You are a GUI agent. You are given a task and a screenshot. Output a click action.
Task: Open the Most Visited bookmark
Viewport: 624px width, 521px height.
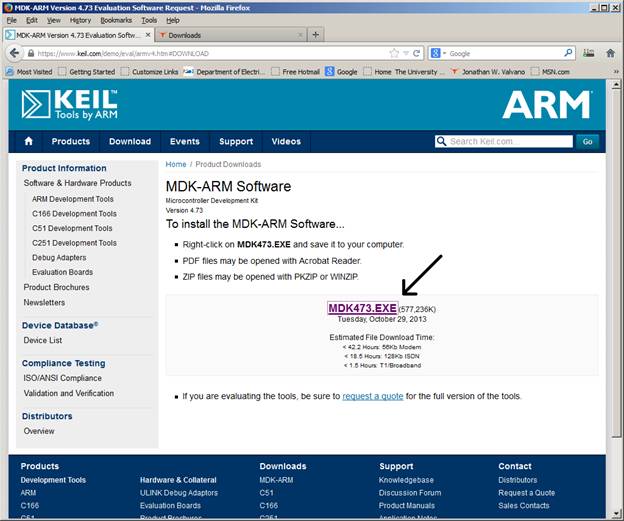(29, 72)
